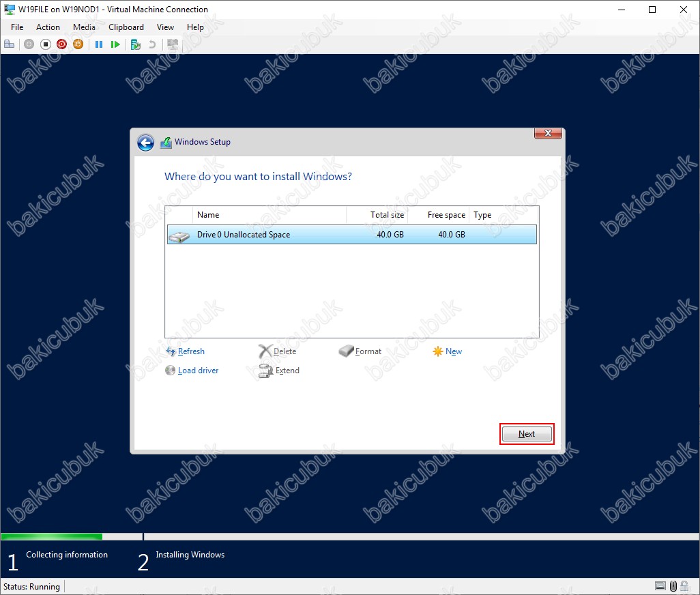Click the Refresh arrows icon
Viewport: 700px width, 595px height.
(171, 351)
